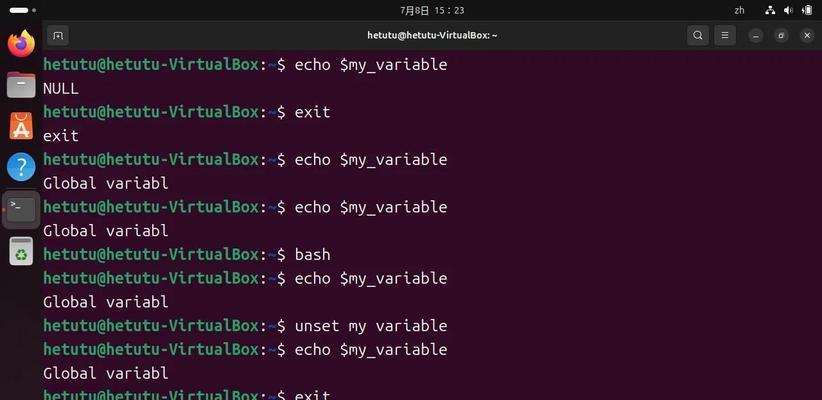822x400 pixels.
Task: Open the Trash recycle bin icon
Action: pyautogui.click(x=21, y=251)
